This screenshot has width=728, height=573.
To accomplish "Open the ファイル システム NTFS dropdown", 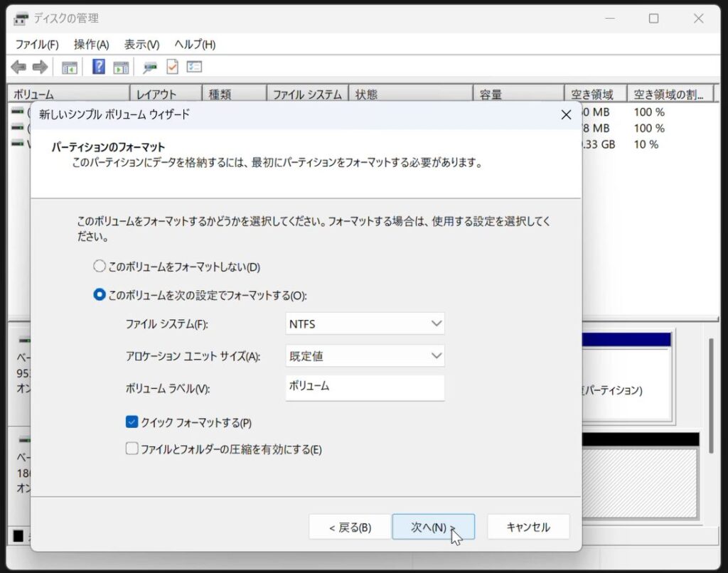I will point(365,324).
